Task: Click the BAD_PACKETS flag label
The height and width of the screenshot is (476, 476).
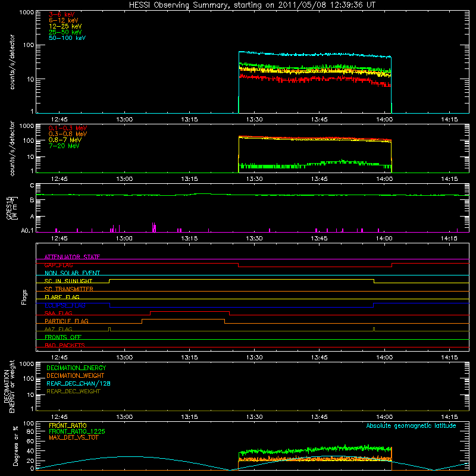Action: point(65,345)
